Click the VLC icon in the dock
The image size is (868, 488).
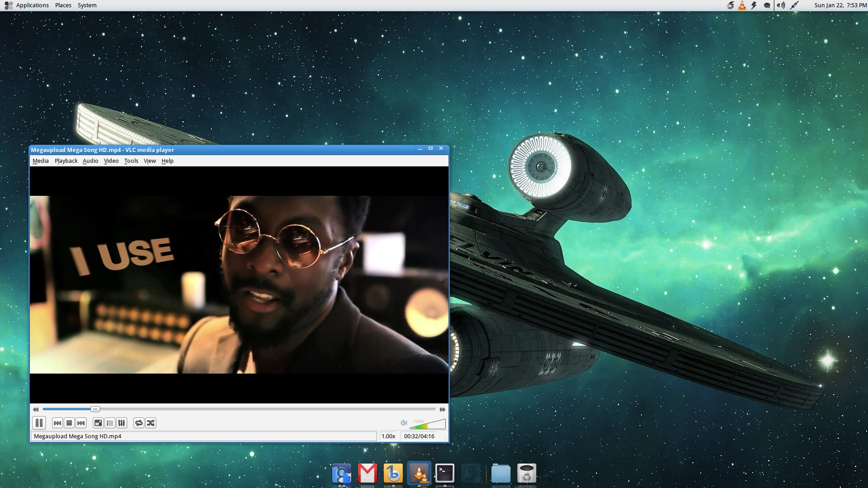tap(420, 474)
